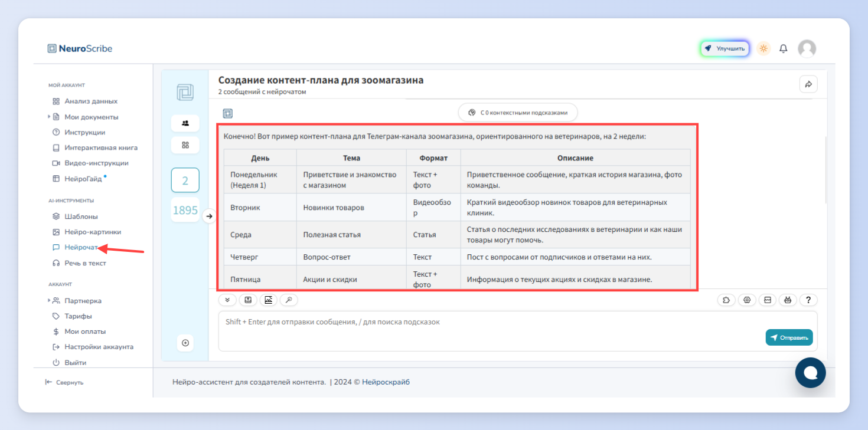The height and width of the screenshot is (430, 868).
Task: Share the chat with arrow icon
Action: [x=808, y=84]
